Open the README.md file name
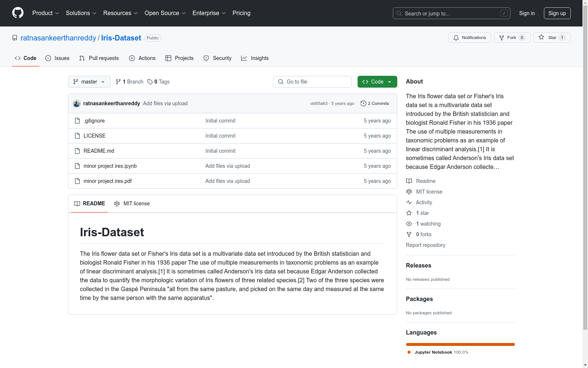The width and height of the screenshot is (588, 368). click(x=99, y=151)
